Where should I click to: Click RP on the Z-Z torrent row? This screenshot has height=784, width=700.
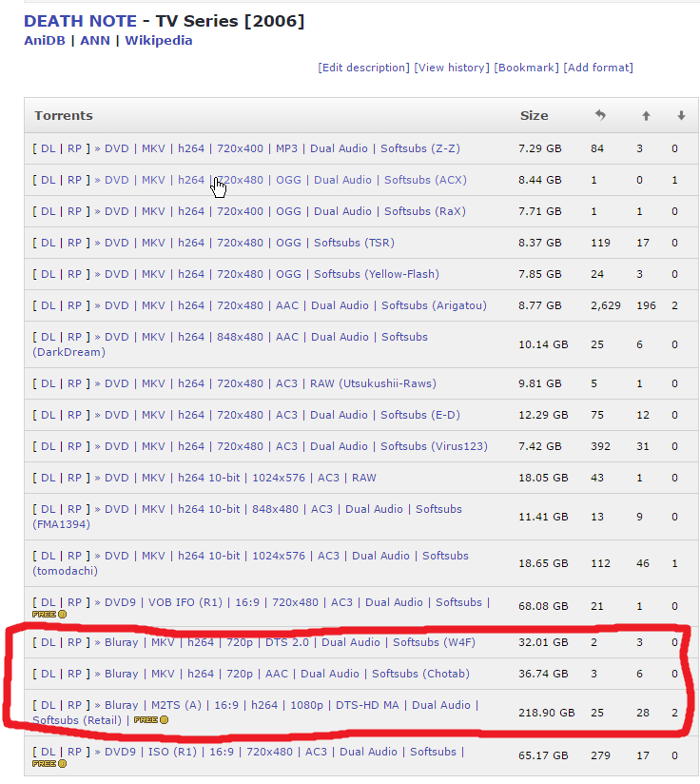74,148
